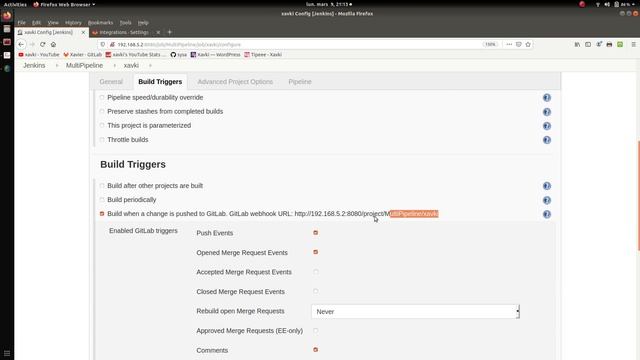640x360 pixels.
Task: Bookmark this page with the star icon
Action: pyautogui.click(x=528, y=44)
